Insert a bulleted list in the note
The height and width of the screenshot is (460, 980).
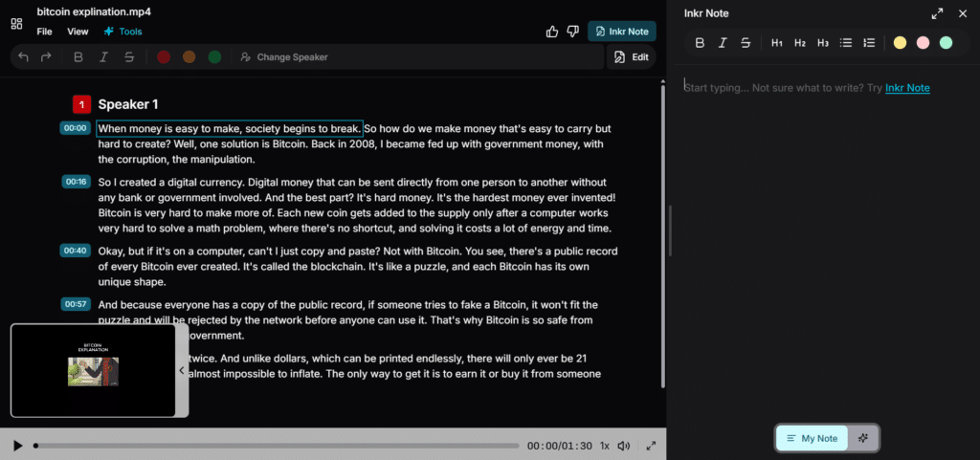(846, 43)
